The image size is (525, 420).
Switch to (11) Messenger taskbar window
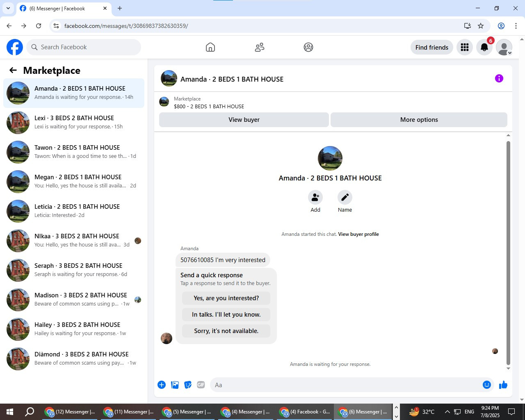coord(129,412)
